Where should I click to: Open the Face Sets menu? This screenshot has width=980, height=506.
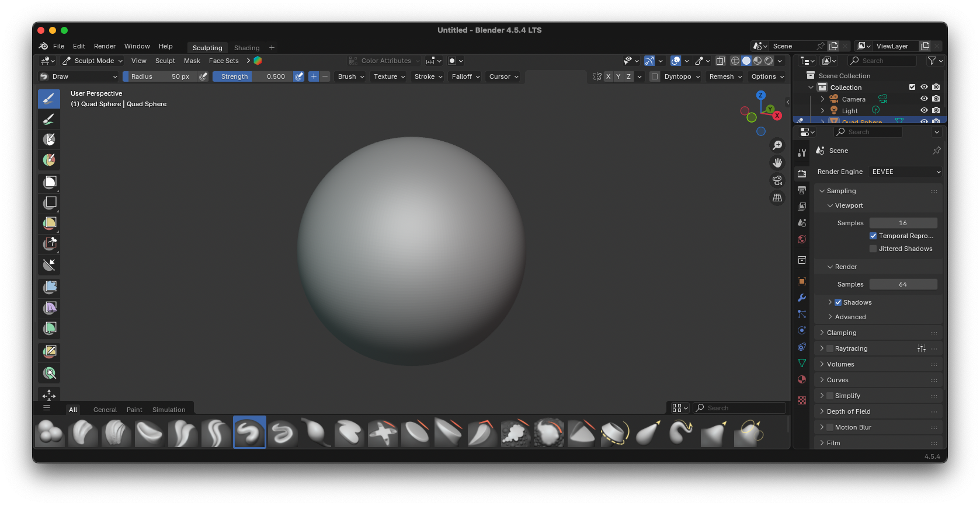point(224,61)
